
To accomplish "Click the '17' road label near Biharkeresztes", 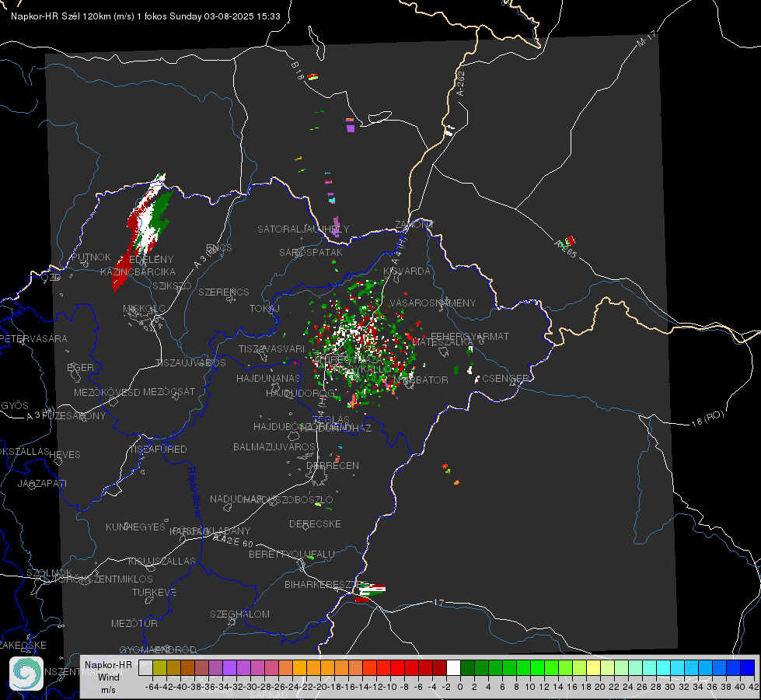I will click(438, 602).
